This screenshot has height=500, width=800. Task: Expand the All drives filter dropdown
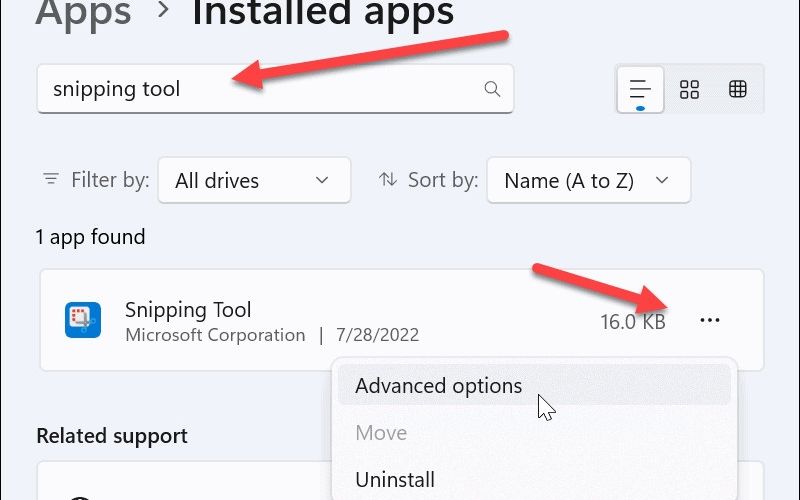tap(254, 180)
